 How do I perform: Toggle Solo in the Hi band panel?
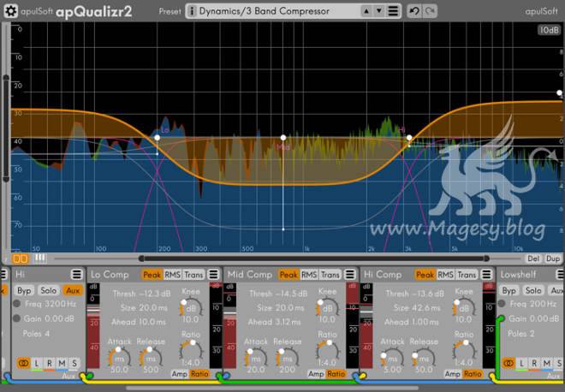pyautogui.click(x=48, y=290)
